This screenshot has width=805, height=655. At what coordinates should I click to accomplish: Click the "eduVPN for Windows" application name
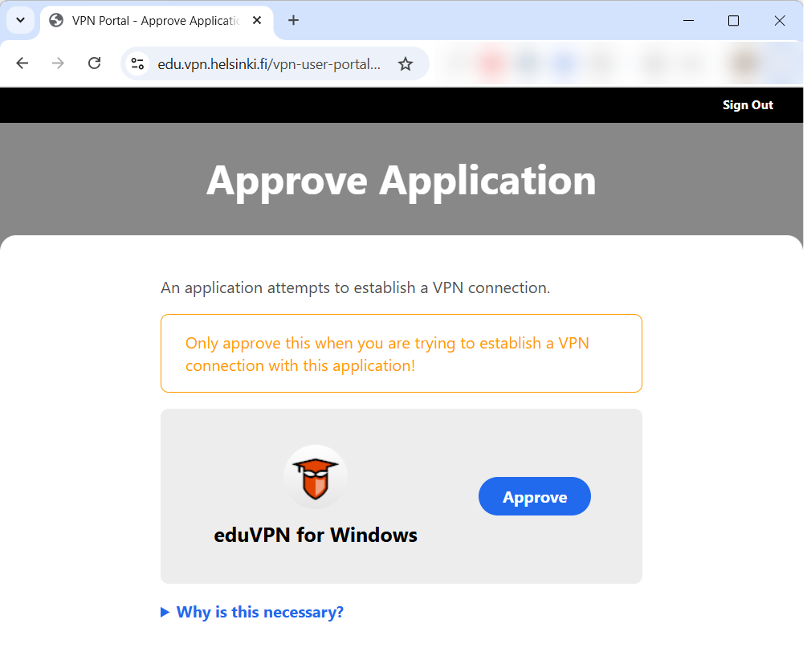315,535
